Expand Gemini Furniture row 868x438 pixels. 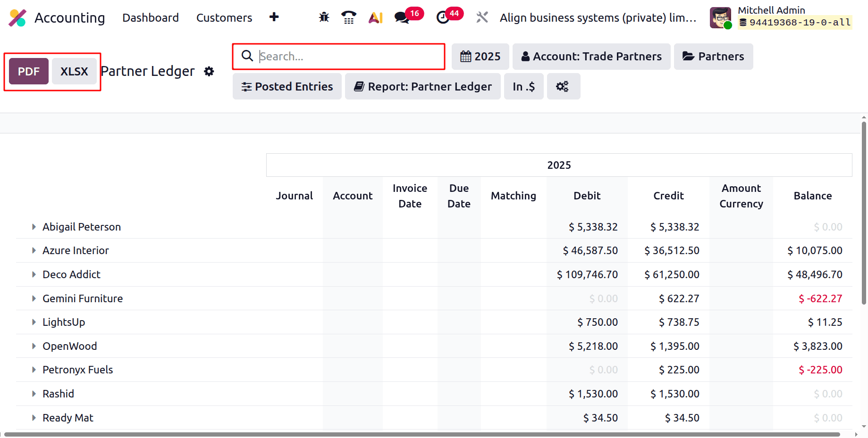coord(34,298)
